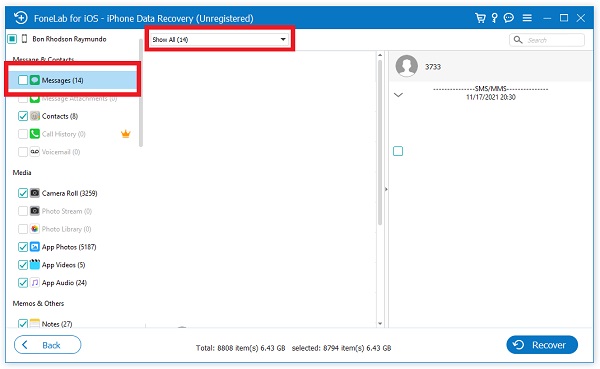This screenshot has height=369, width=600.
Task: Toggle the Photo Library (0) checkbox
Action: pos(23,229)
